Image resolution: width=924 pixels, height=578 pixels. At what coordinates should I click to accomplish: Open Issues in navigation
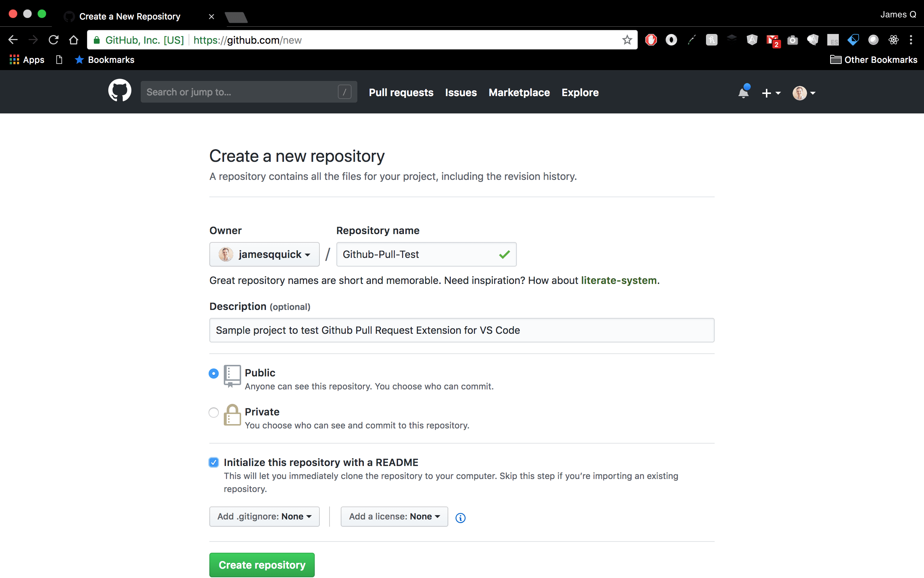pos(461,92)
